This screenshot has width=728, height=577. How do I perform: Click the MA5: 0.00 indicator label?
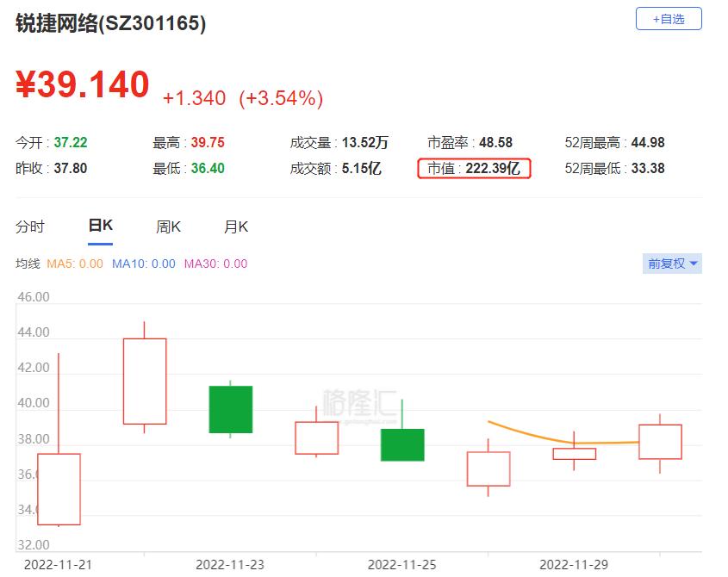click(x=75, y=264)
